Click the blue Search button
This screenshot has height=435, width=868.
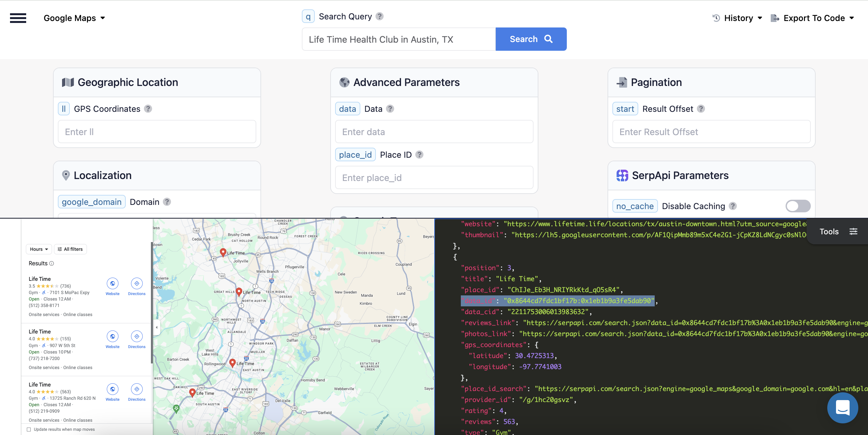click(531, 39)
